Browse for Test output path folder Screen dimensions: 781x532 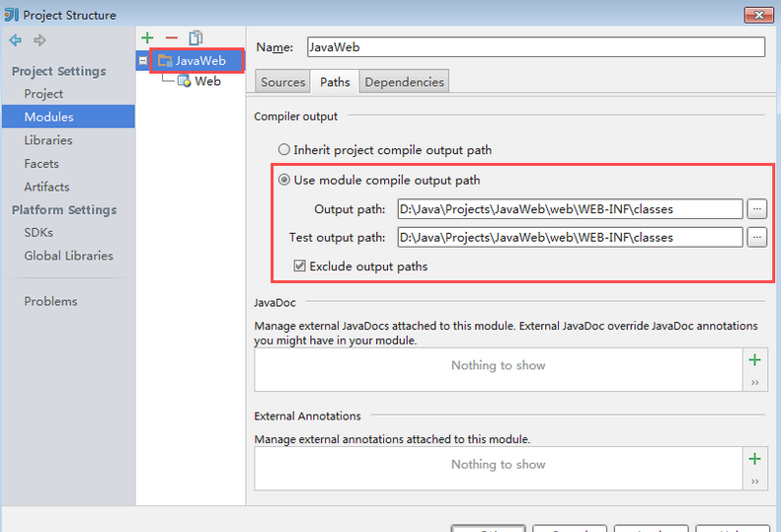(757, 237)
